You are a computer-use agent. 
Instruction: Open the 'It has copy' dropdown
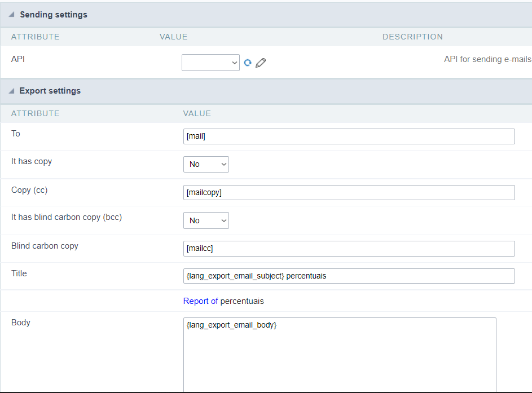pyautogui.click(x=206, y=164)
